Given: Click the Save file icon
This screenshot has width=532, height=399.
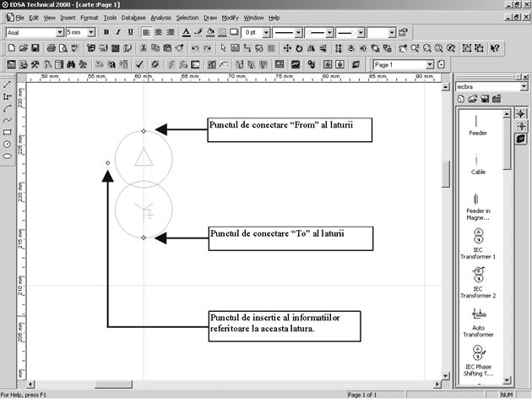Looking at the screenshot, I should pyautogui.click(x=36, y=48).
